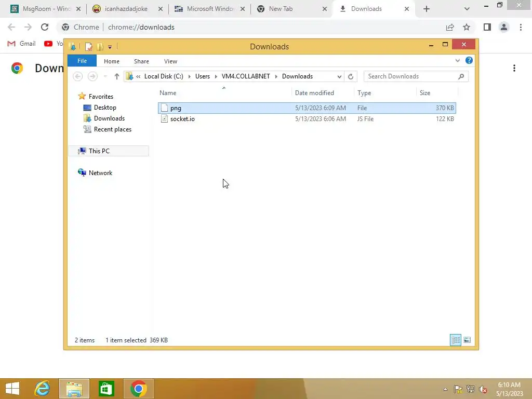Viewport: 532px width, 399px height.
Task: Open the Chrome profile avatar
Action: 504,27
